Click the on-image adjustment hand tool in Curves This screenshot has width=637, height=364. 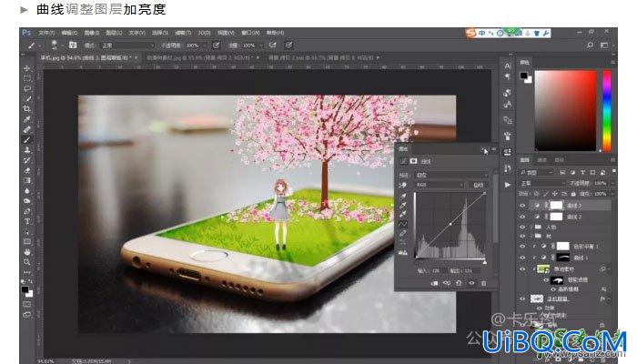[x=403, y=185]
